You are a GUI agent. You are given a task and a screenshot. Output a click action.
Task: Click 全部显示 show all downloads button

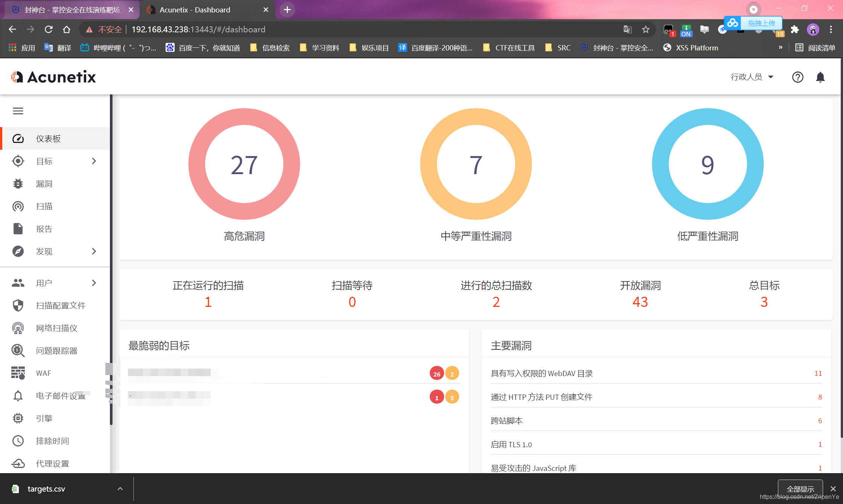800,489
